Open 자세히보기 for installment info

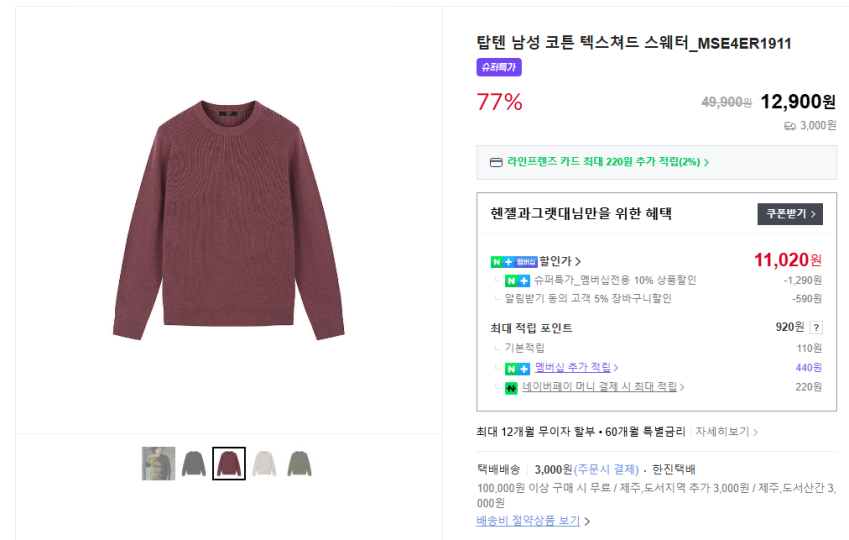point(726,432)
